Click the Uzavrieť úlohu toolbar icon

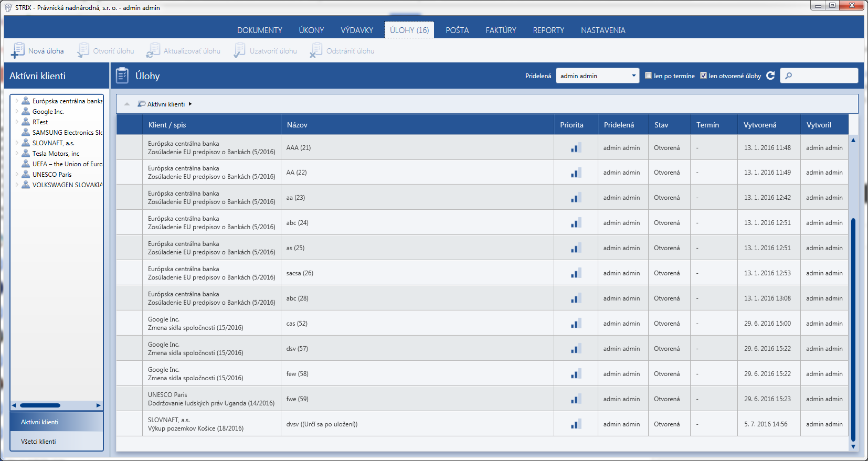(239, 51)
